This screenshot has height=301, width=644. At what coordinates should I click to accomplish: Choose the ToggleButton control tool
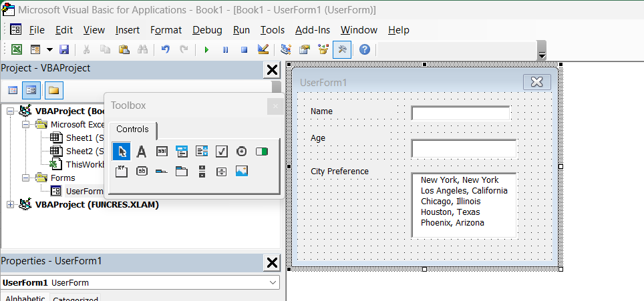(x=262, y=152)
